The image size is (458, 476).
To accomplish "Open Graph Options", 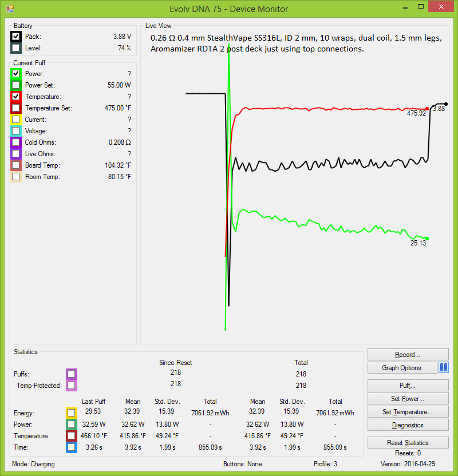I will tap(402, 368).
